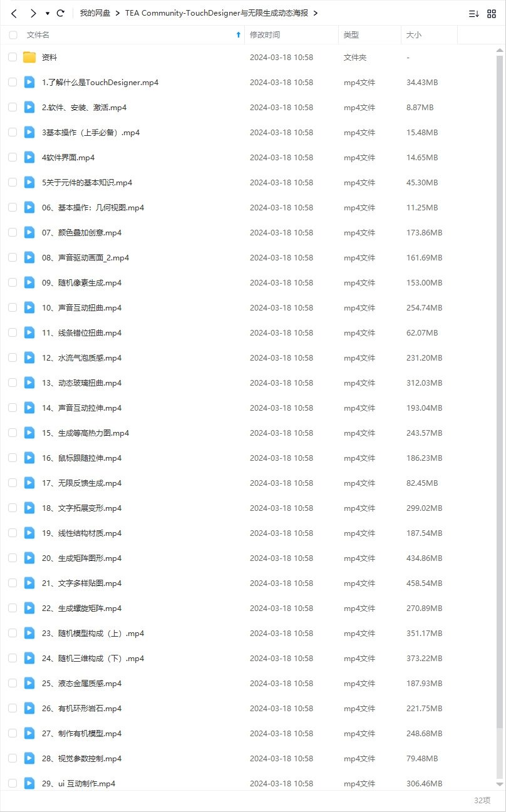
Task: Check the box for 1.了解什么是TouchDesigner.mp4
Action: [13, 82]
